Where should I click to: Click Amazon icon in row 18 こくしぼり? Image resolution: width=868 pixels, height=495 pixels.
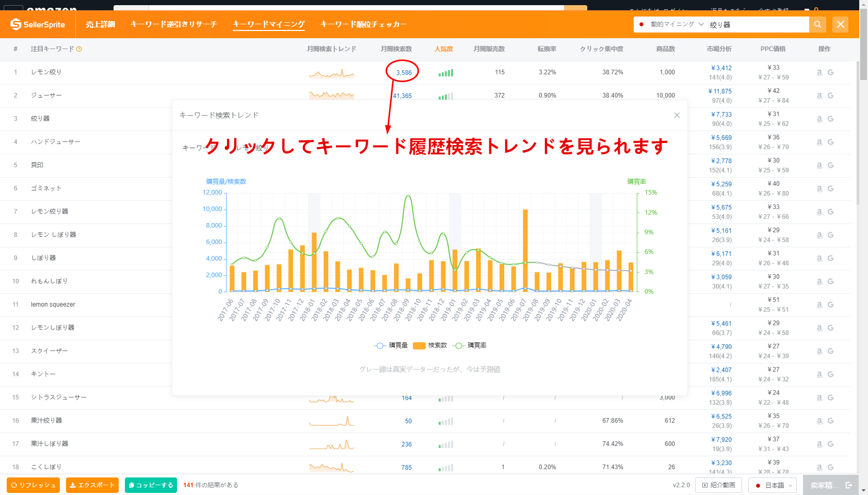[819, 467]
